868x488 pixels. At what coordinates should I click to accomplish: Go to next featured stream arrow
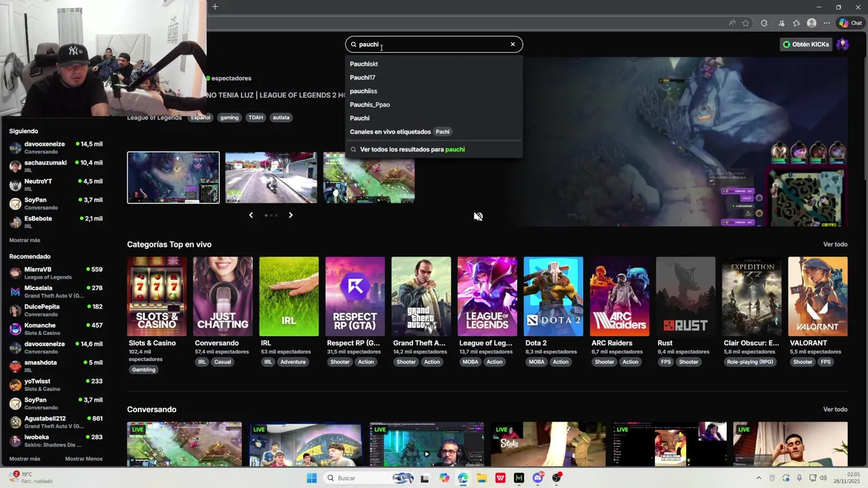290,215
